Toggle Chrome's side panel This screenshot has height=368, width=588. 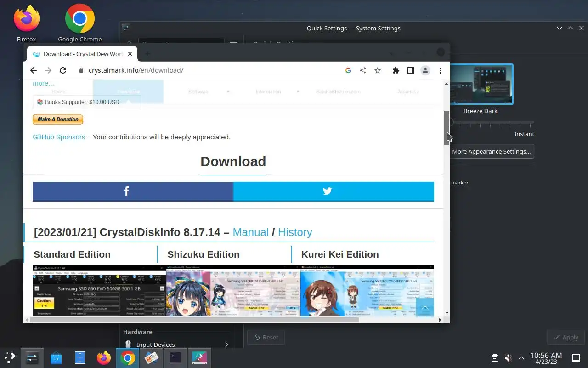[x=411, y=70]
